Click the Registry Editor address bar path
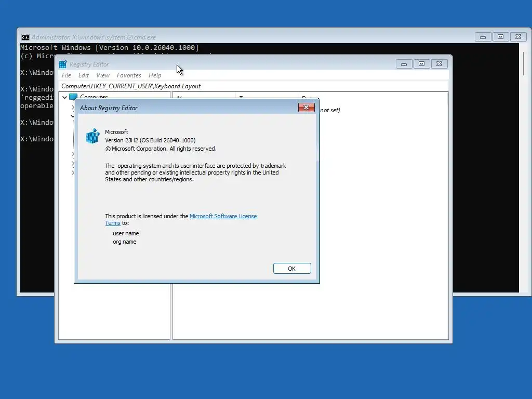This screenshot has height=399, width=532. [254, 86]
